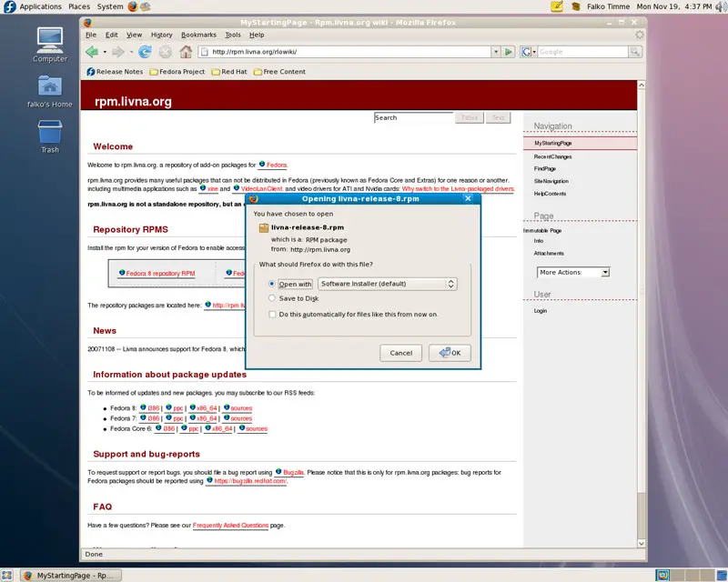Click the Free Content bookmark folder
The width and height of the screenshot is (728, 582).
(279, 72)
